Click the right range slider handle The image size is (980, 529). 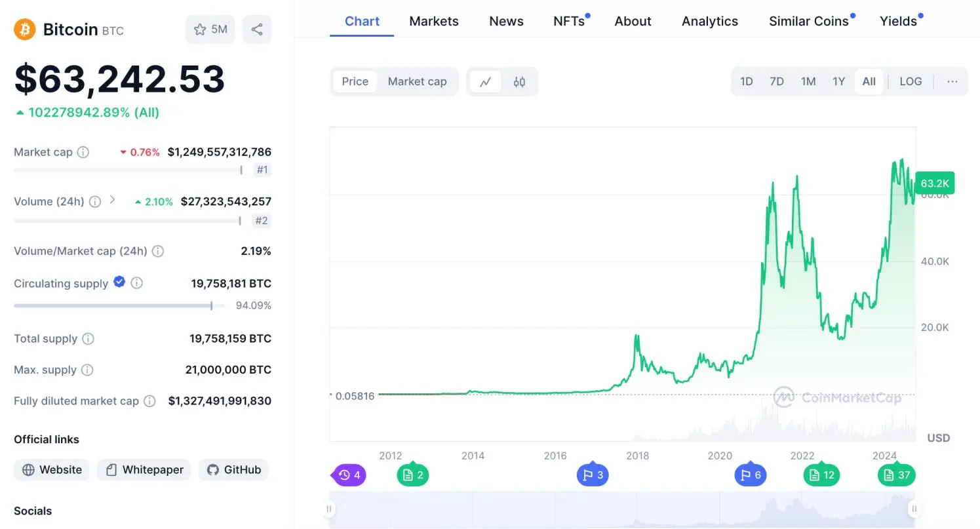click(913, 509)
